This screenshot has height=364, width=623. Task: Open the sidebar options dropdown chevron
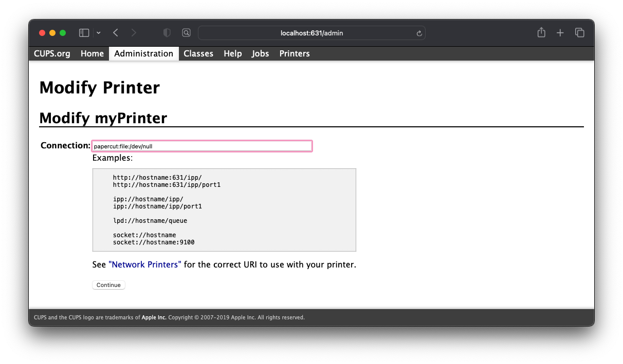pos(99,33)
